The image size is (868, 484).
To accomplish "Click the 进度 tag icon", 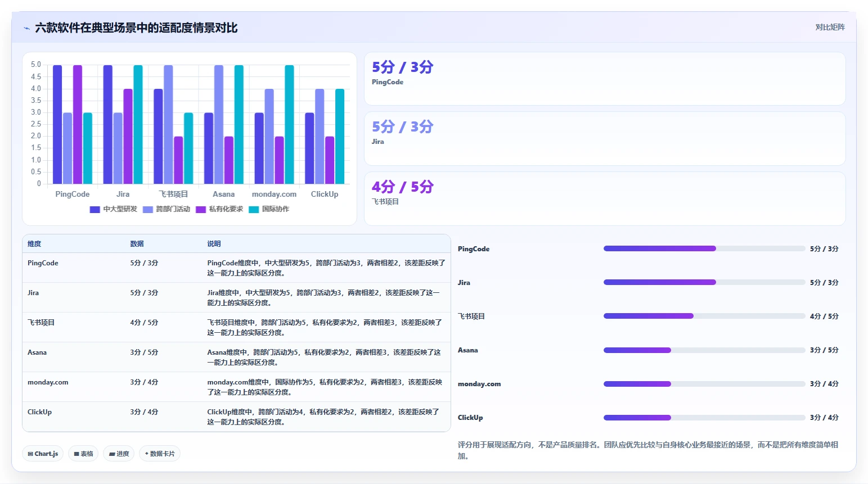I will 112,454.
